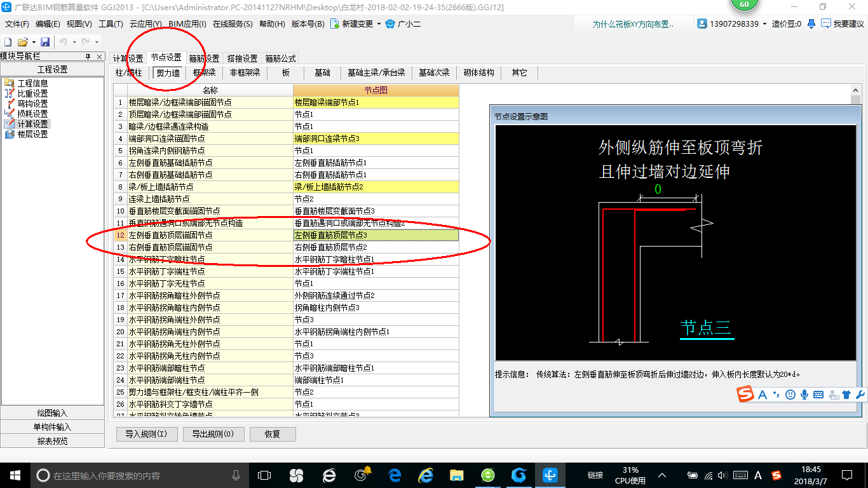868x488 pixels.
Task: Click the green 0 value in node diagram
Action: (658, 189)
